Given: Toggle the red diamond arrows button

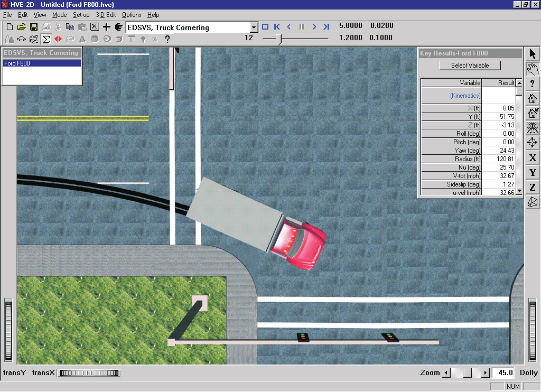Looking at the screenshot, I should click(58, 39).
